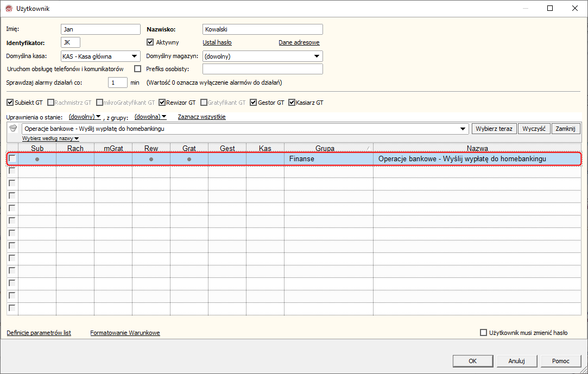Tick the row checkbox for the Operacje bankowe permission

(x=12, y=159)
